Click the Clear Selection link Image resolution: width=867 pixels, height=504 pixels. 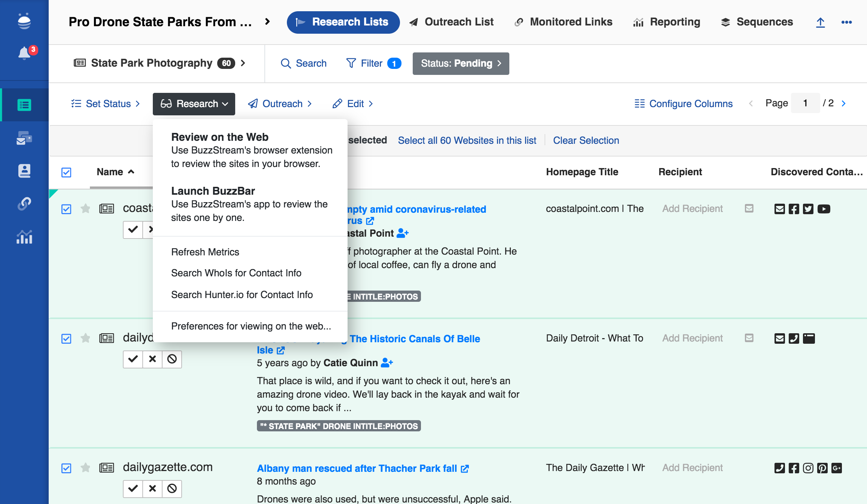(x=586, y=140)
